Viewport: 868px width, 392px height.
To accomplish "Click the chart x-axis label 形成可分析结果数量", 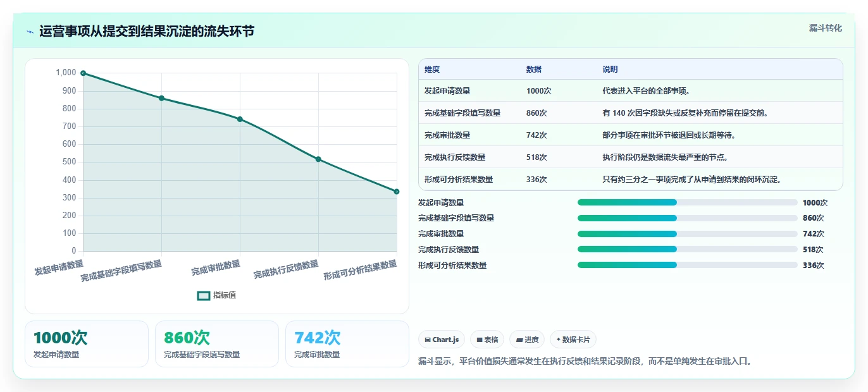I will pos(360,271).
